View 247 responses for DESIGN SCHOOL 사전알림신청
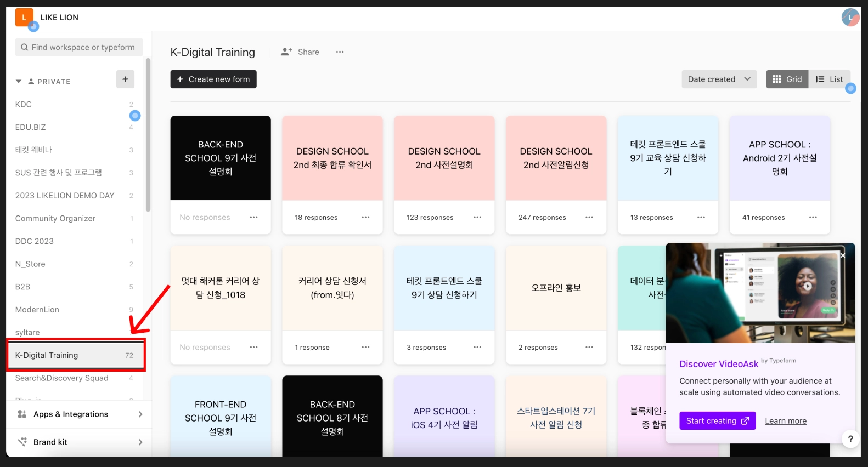 pyautogui.click(x=542, y=218)
